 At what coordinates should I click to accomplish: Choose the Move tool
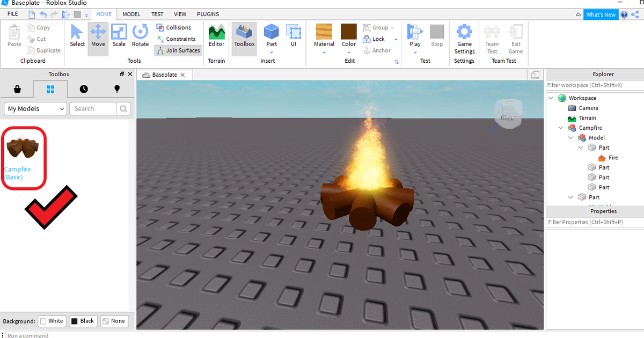coord(98,36)
